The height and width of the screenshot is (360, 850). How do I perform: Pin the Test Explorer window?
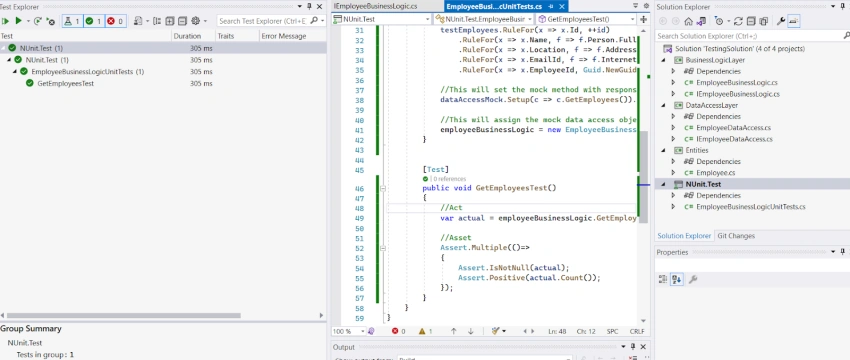click(310, 7)
